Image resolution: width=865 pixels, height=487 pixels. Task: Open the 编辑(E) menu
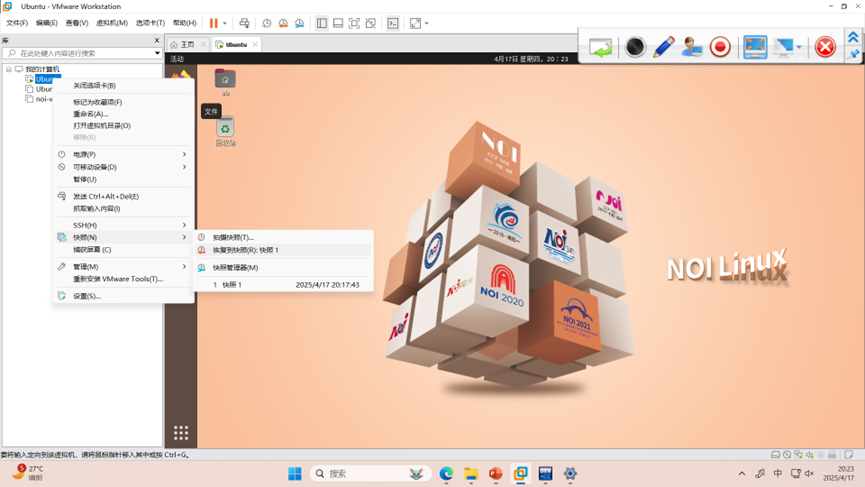point(46,23)
